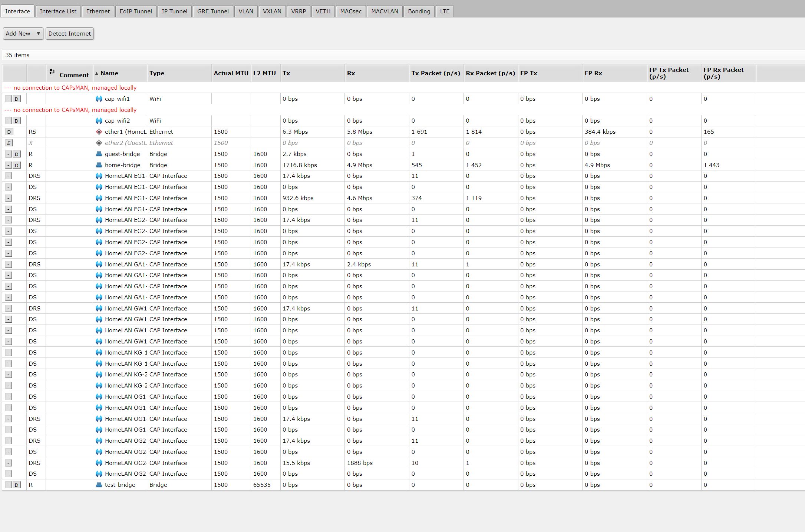Open the home-bridge interface entry
Image resolution: width=805 pixels, height=532 pixels.
pos(122,165)
